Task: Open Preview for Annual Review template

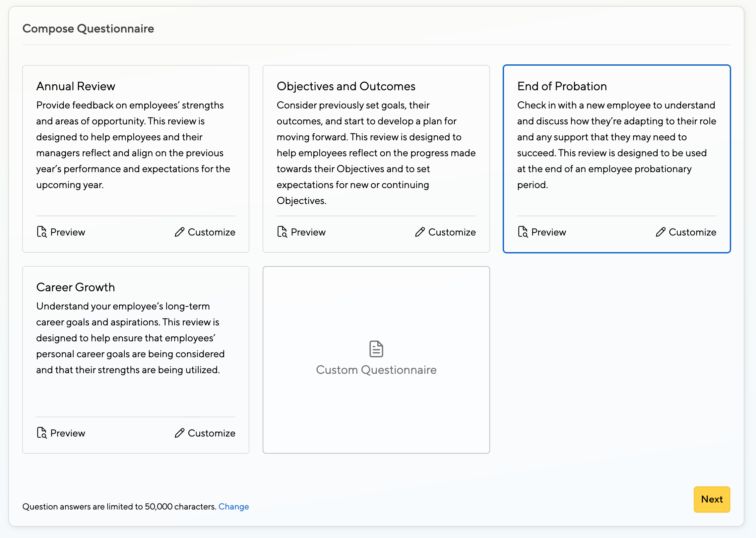Action: tap(68, 232)
